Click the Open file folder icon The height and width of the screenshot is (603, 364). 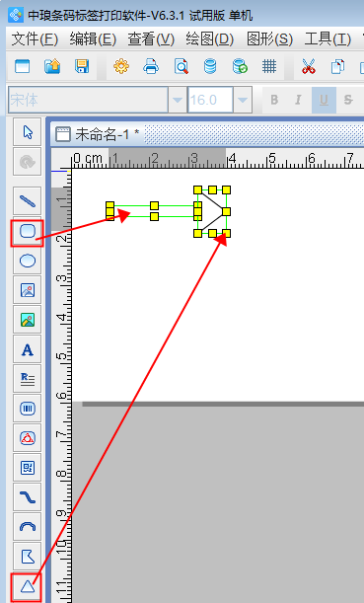tap(52, 66)
